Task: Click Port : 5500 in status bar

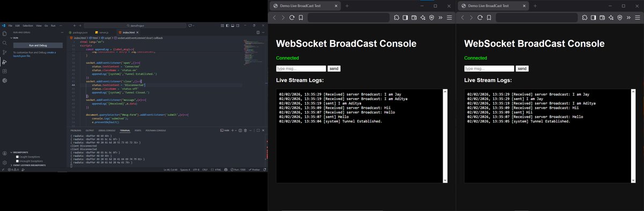Action: click(x=238, y=170)
